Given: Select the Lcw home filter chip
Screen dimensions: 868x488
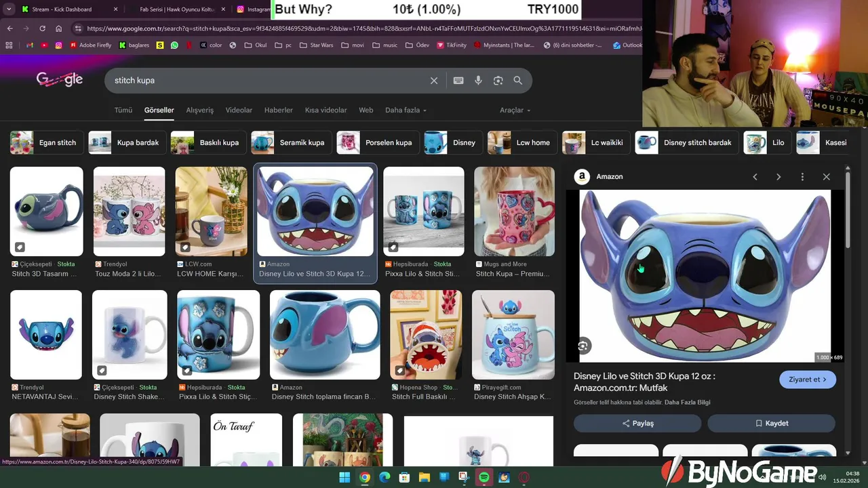Looking at the screenshot, I should 521,143.
